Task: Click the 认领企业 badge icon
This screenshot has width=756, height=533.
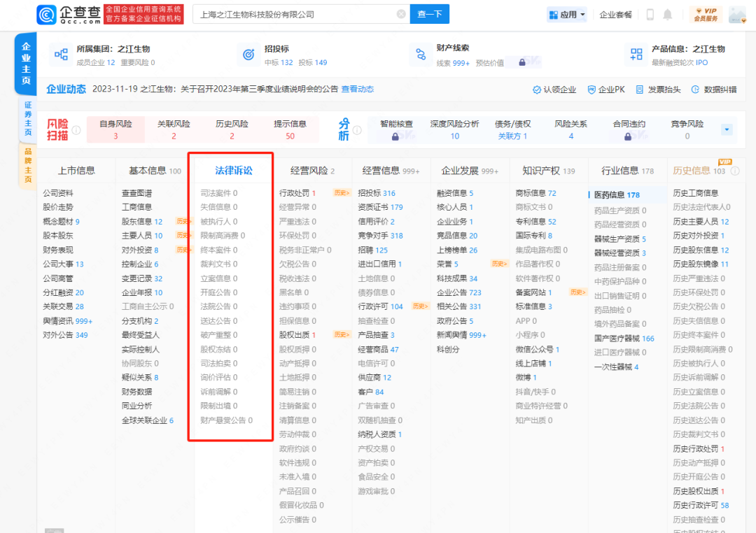Action: pyautogui.click(x=536, y=90)
